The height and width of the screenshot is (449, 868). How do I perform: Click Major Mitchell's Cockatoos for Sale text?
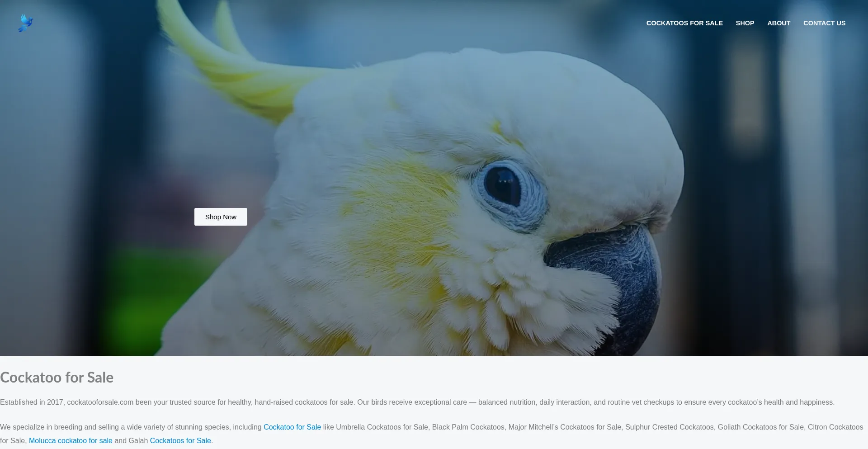click(565, 427)
